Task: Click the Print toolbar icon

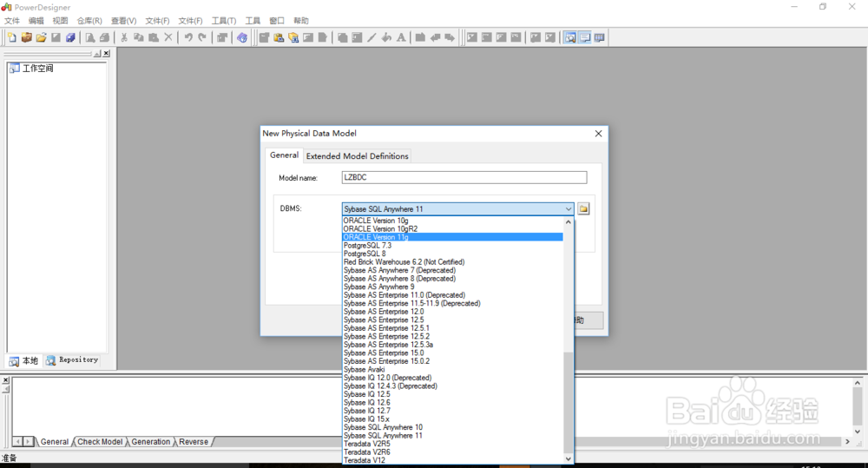Action: coord(104,37)
